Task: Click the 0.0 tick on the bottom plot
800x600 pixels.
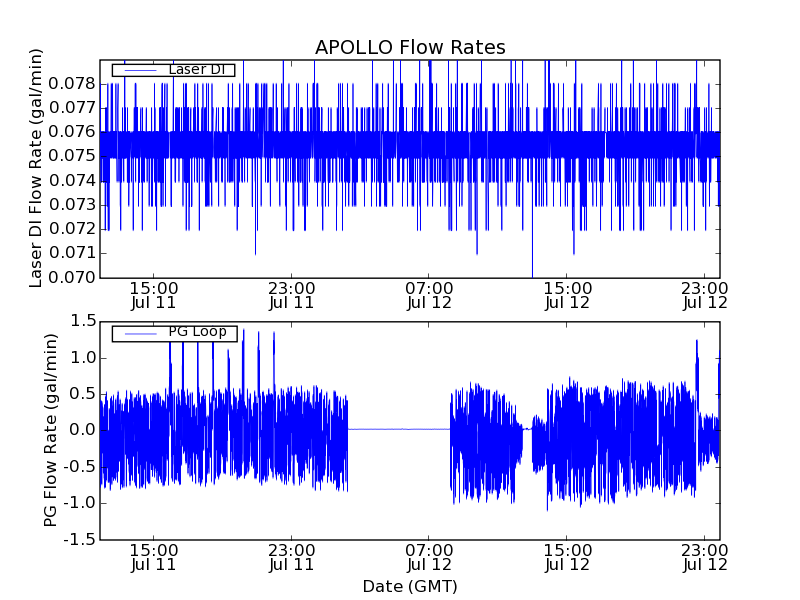Action: [x=83, y=430]
